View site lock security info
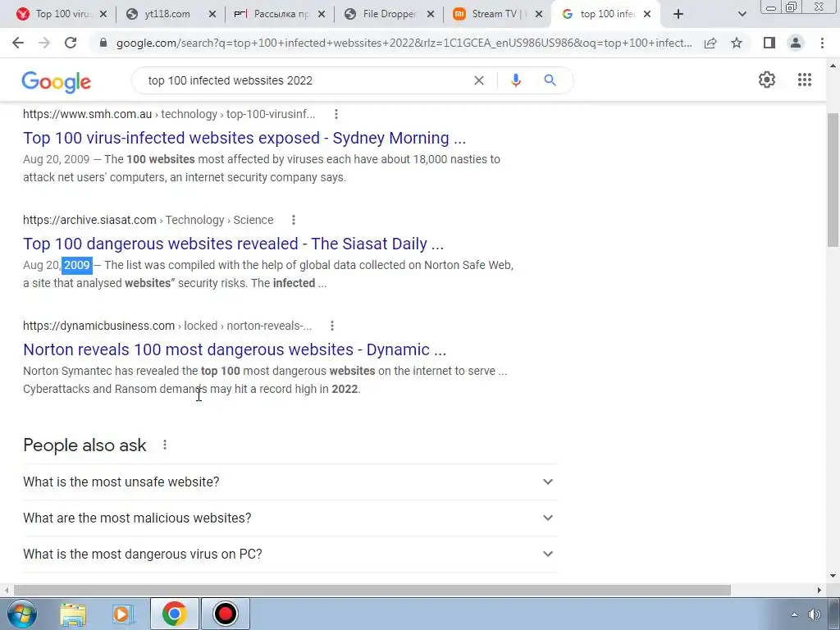The width and height of the screenshot is (840, 630). point(103,43)
